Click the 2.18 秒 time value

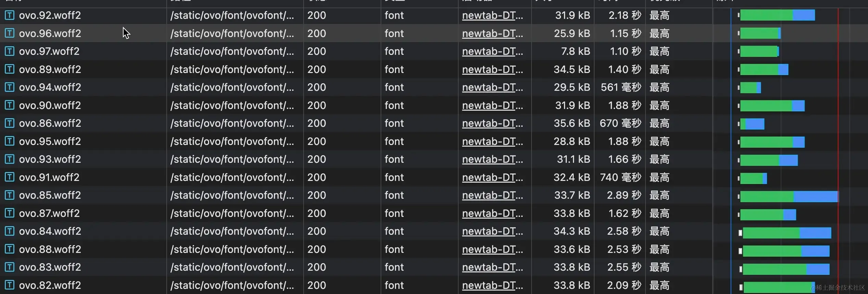(625, 15)
